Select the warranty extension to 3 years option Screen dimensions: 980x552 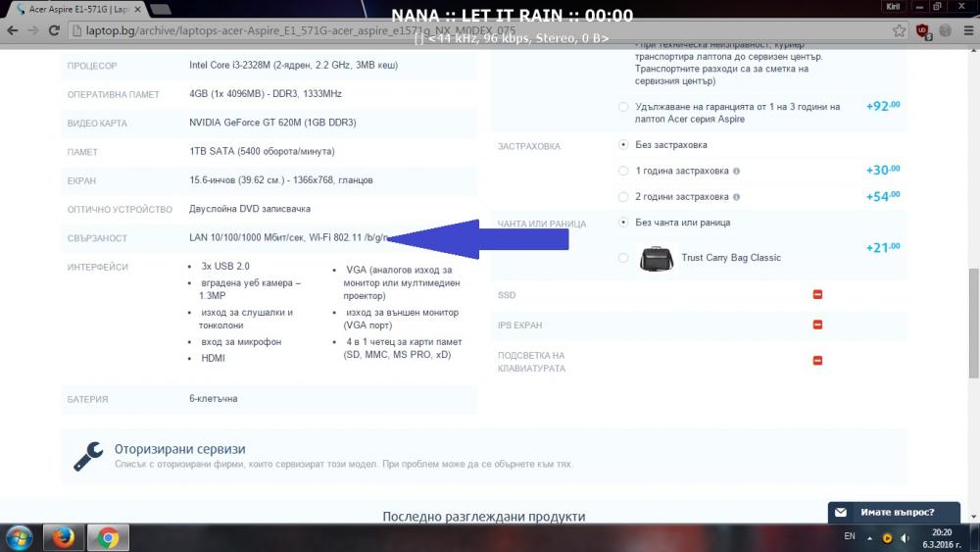(623, 107)
